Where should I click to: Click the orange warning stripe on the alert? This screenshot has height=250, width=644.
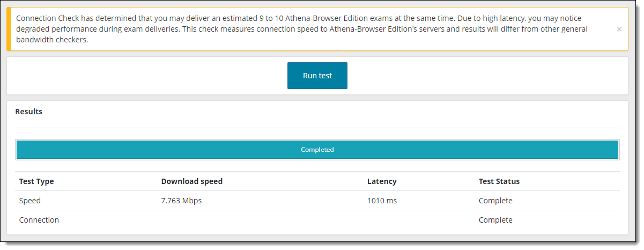[x=9, y=29]
